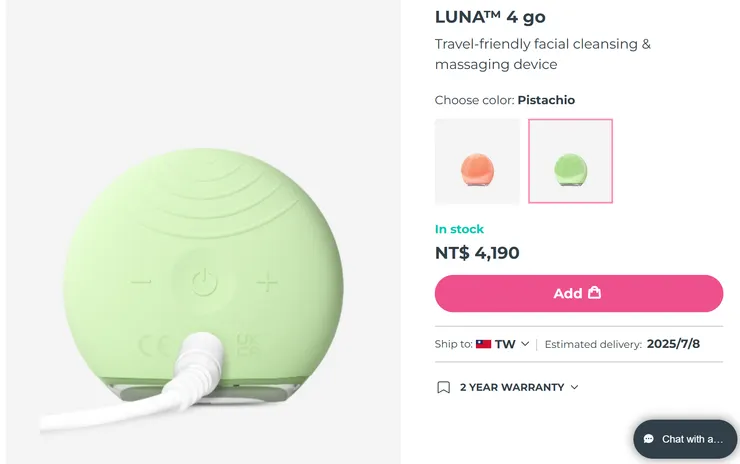Select the Pistachio green color swatch
Viewport: 740px width, 464px height.
pos(570,161)
